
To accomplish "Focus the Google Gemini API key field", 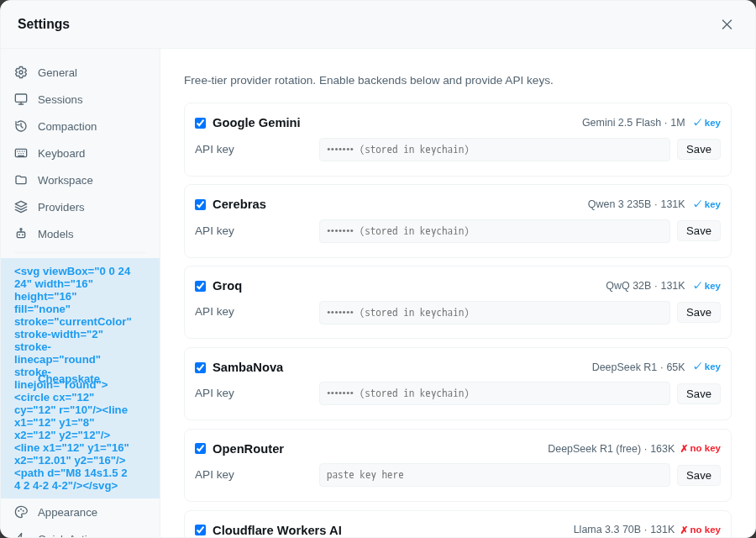I will tap(494, 150).
